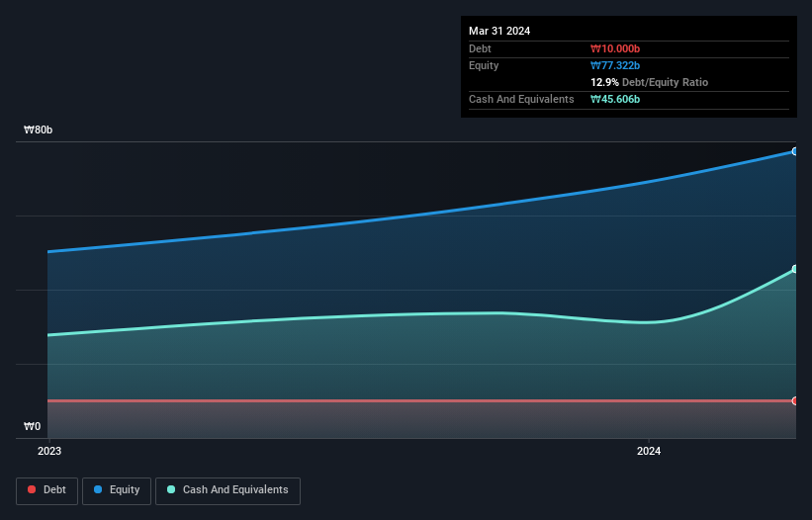Click the ₩77.322b equity value

click(x=615, y=65)
